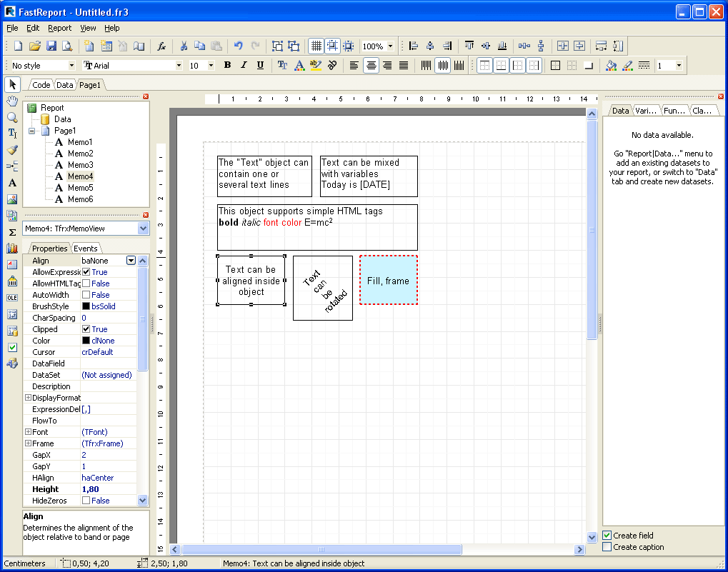Open the Report menu
728x572 pixels.
click(x=60, y=28)
